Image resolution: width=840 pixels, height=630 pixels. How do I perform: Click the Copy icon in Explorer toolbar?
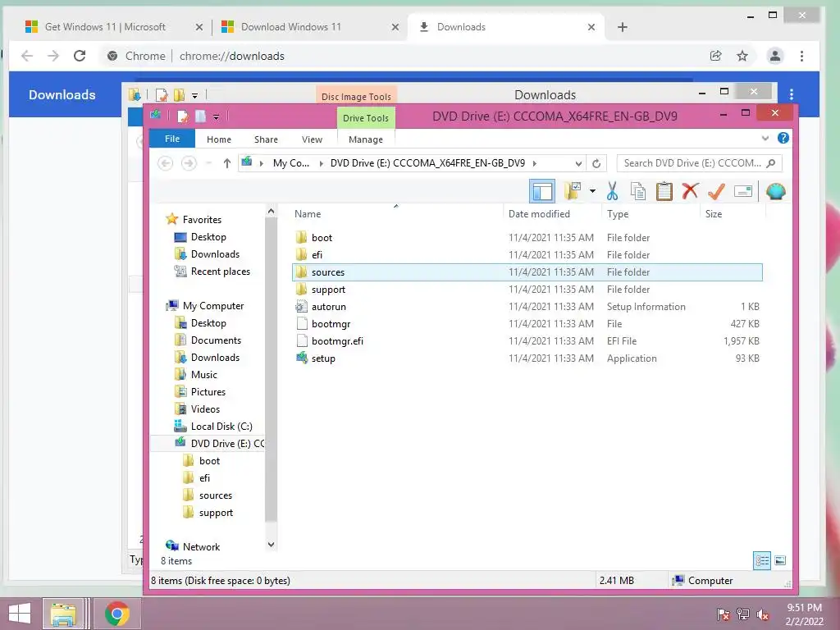click(x=637, y=191)
